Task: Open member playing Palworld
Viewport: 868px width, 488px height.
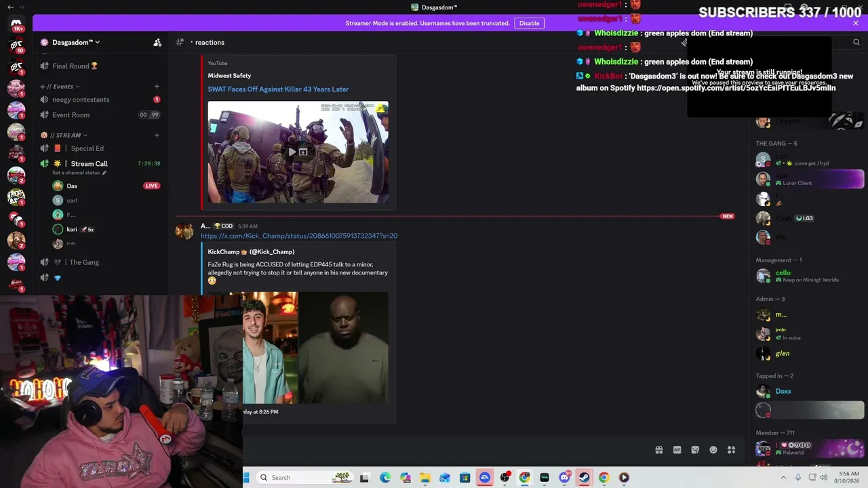Action: tap(810, 449)
